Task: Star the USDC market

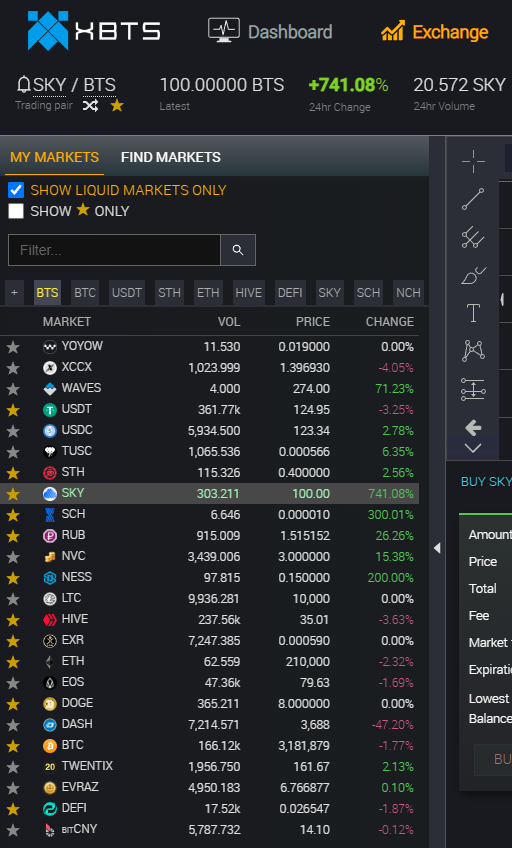Action: 13,431
